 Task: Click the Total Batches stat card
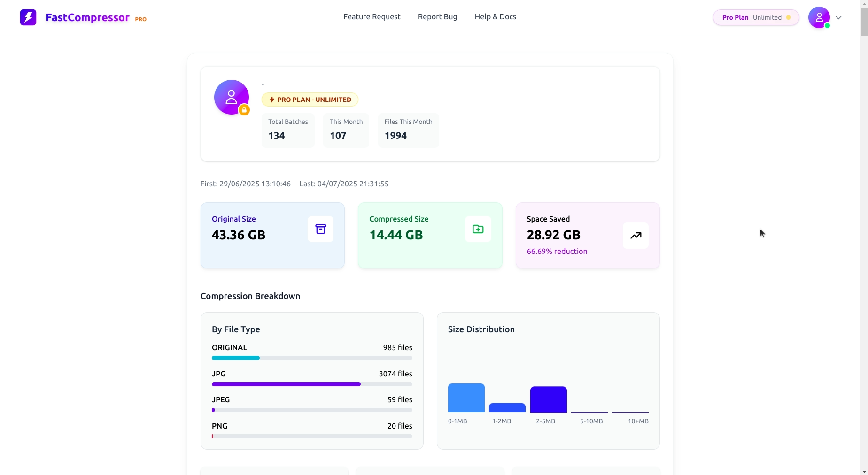point(288,130)
